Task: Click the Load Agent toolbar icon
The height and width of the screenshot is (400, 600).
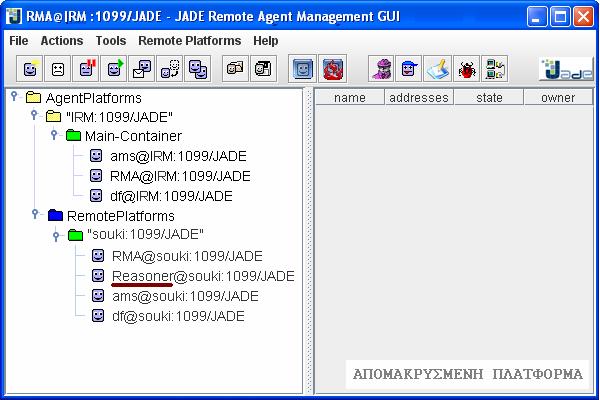Action: [235, 69]
